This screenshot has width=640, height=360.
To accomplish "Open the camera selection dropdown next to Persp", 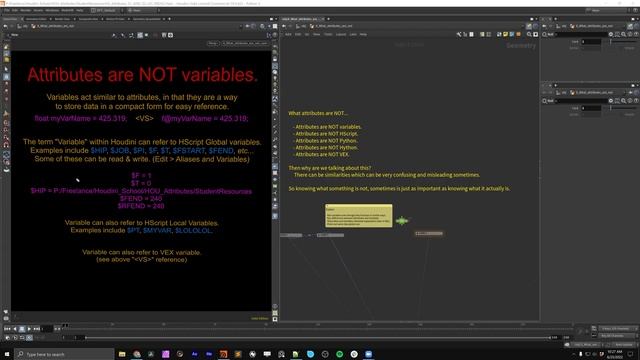I will [245, 43].
